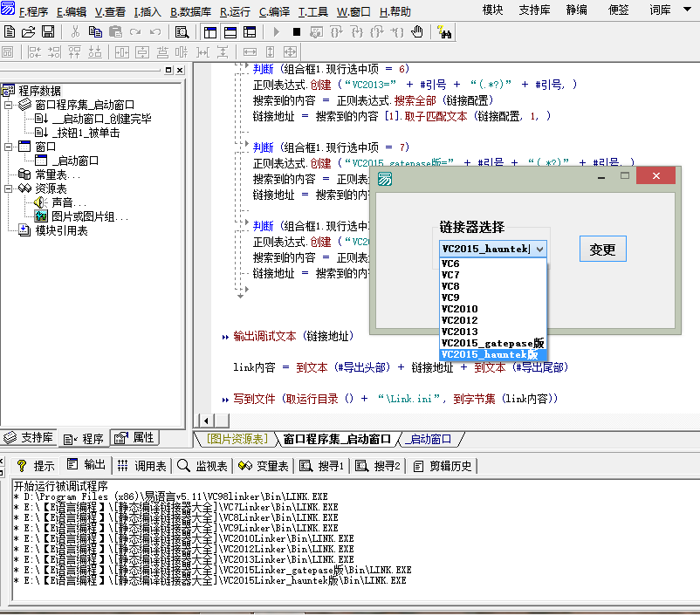Screen dimensions: 700x616
Task: Click the picture icon beside 图片或图片组
Action: (x=41, y=216)
